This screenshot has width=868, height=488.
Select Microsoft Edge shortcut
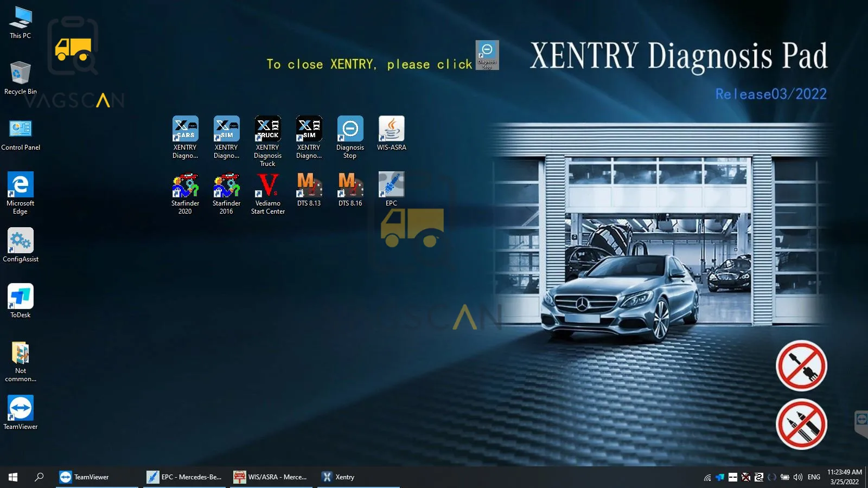(x=21, y=194)
